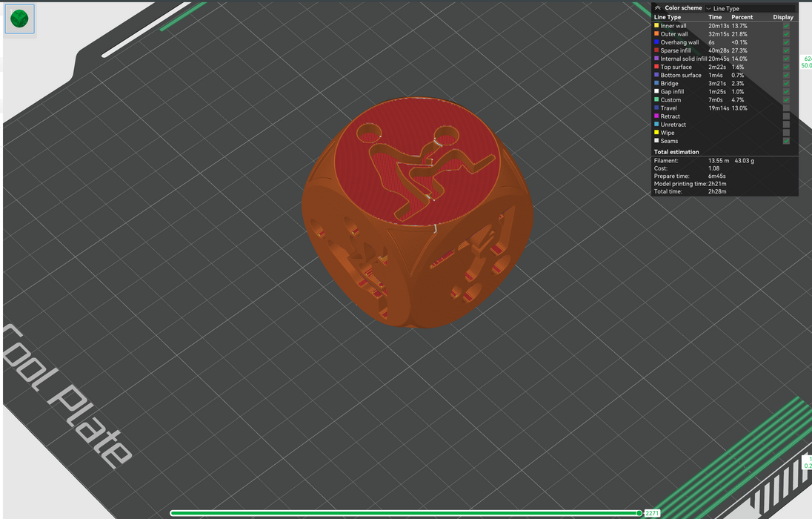Click the yellow Inner wall color swatch
This screenshot has height=519, width=812.
pyautogui.click(x=656, y=26)
